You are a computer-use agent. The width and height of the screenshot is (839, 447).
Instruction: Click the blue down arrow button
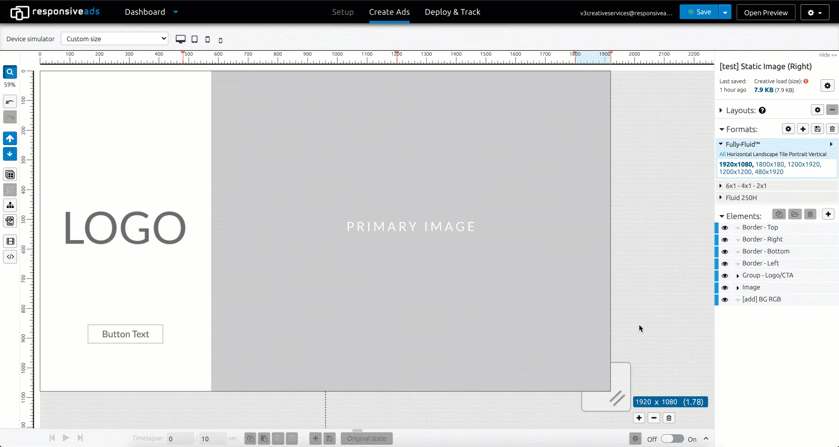click(10, 154)
